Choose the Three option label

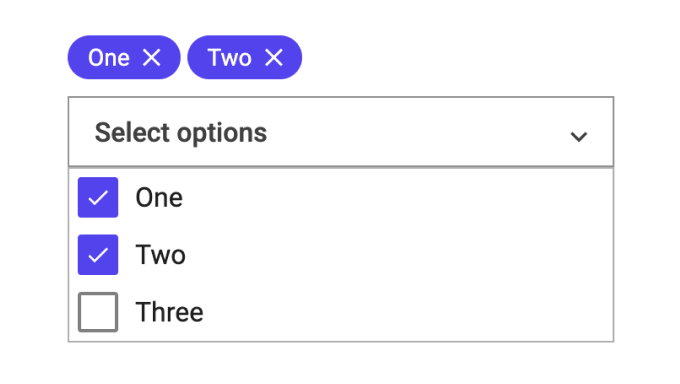point(170,312)
